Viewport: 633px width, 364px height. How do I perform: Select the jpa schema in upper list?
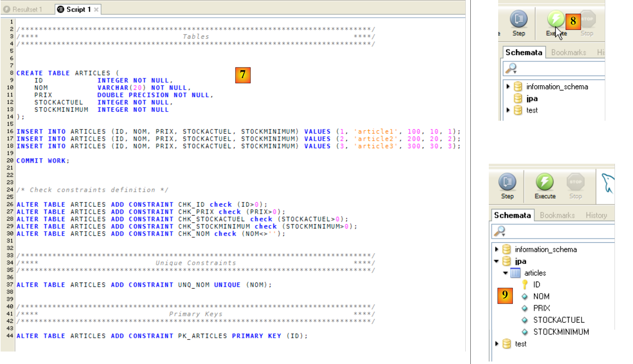pyautogui.click(x=532, y=99)
